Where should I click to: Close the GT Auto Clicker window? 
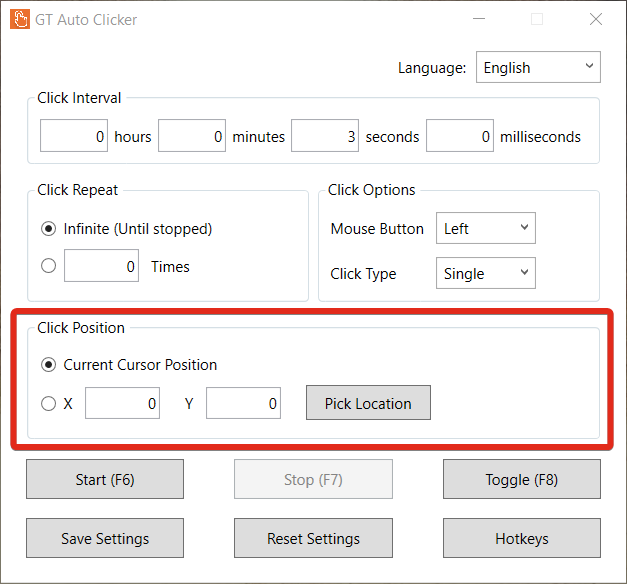point(596,19)
